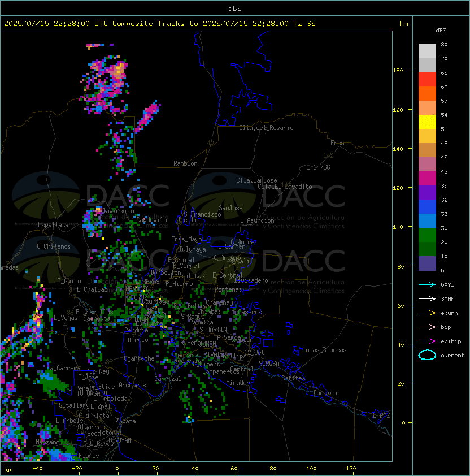Click the 'Clla.del_Rosario' map label
The height and width of the screenshot is (476, 470).
[266, 128]
